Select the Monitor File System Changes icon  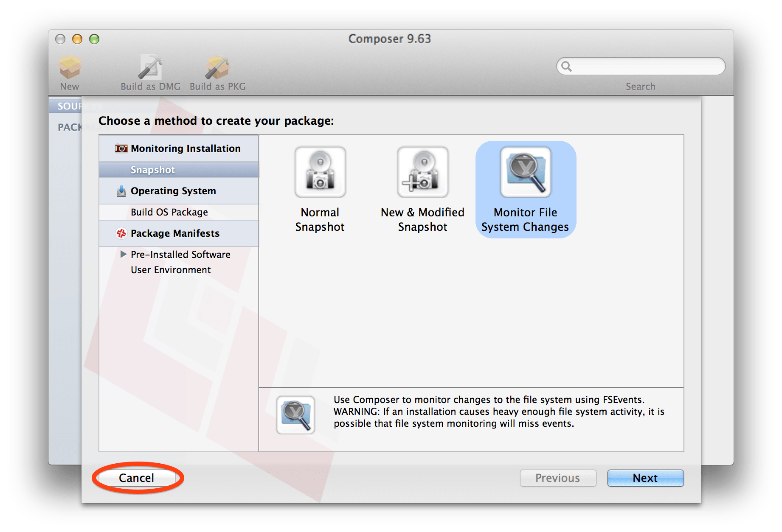pyautogui.click(x=526, y=172)
